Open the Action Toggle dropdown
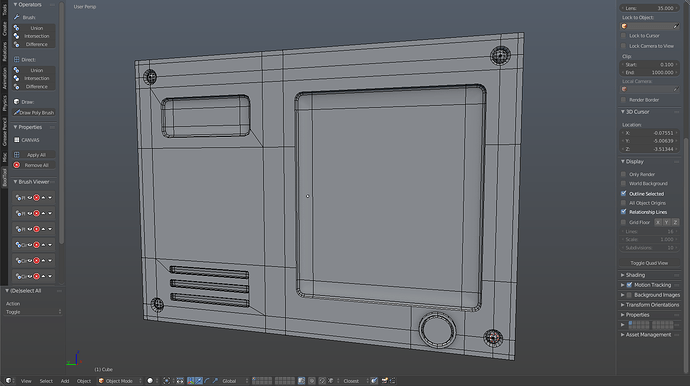The image size is (690, 386). [33, 312]
